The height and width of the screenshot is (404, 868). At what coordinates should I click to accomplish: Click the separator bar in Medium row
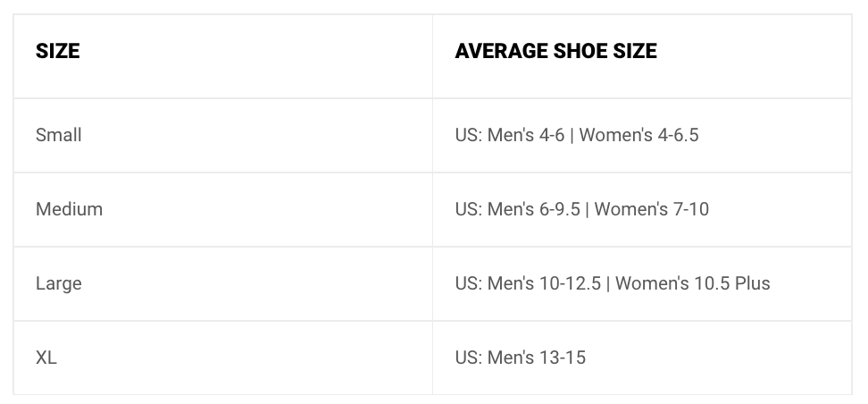click(x=588, y=210)
